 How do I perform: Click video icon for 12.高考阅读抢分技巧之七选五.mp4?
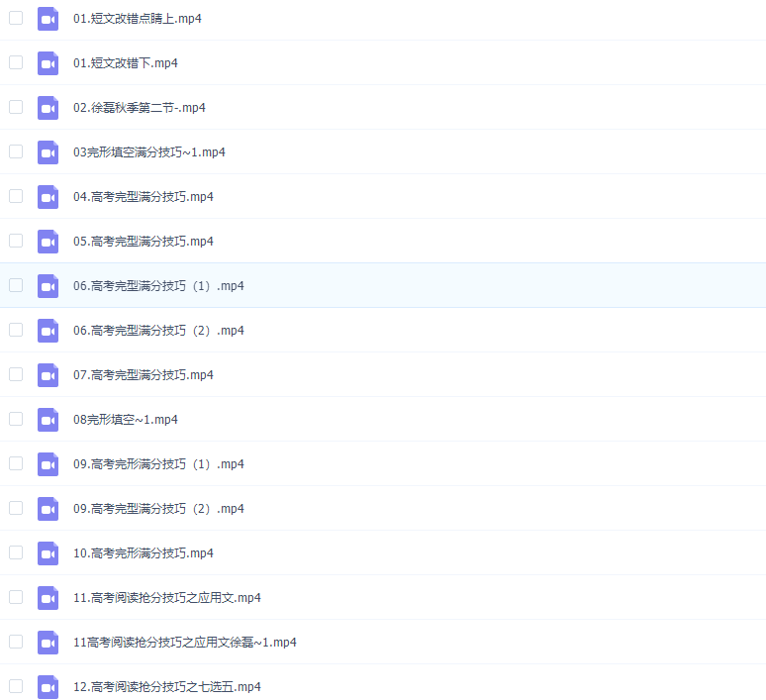[x=48, y=687]
